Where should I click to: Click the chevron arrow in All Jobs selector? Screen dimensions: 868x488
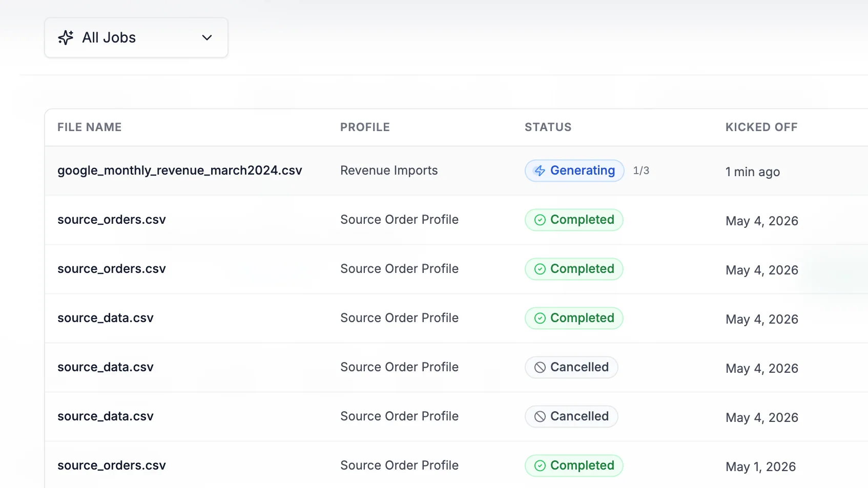[207, 37]
